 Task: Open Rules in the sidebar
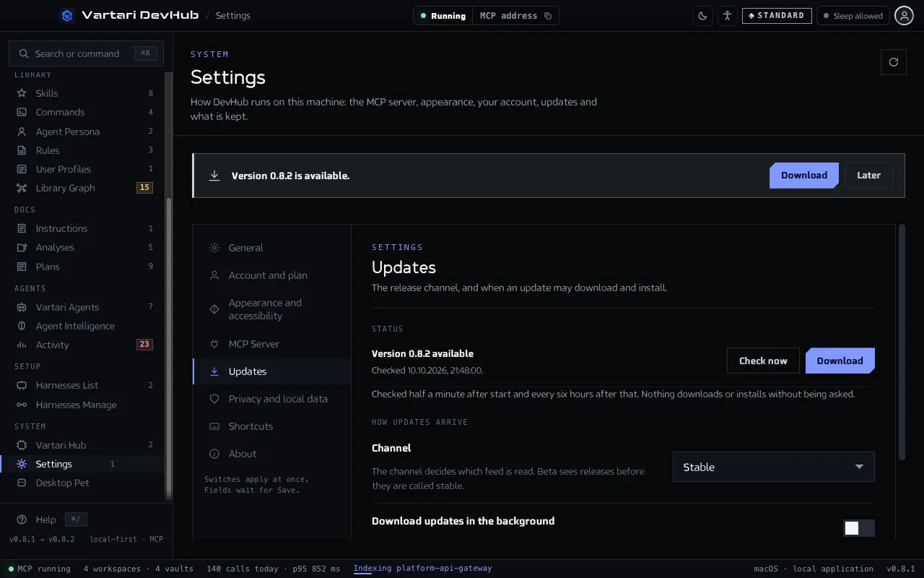point(84,150)
